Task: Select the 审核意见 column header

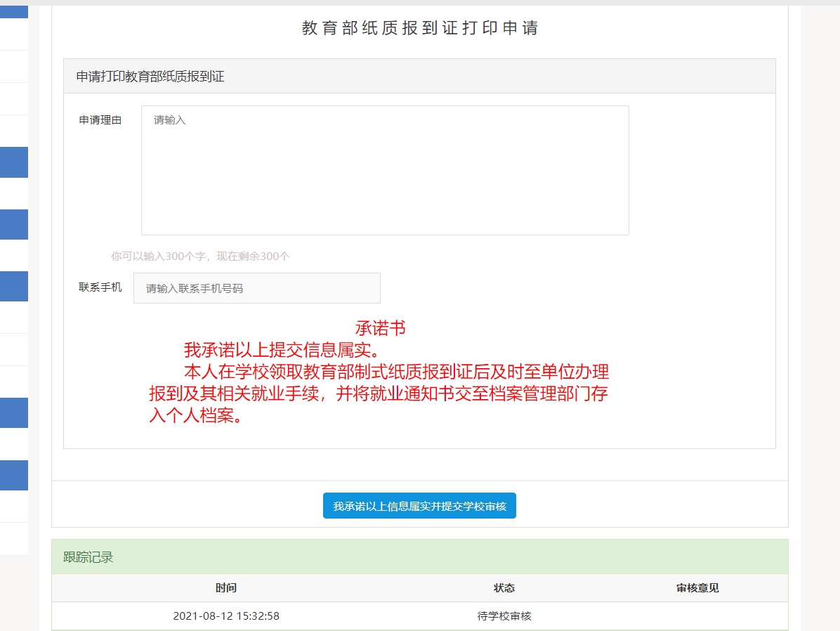Action: coord(697,588)
